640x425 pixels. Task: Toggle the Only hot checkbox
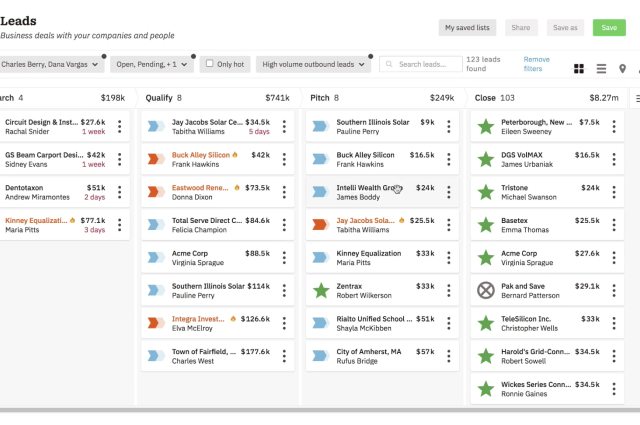point(209,63)
